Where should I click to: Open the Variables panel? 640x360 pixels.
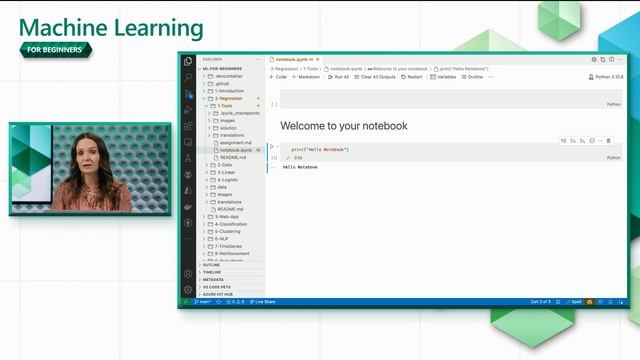[443, 77]
